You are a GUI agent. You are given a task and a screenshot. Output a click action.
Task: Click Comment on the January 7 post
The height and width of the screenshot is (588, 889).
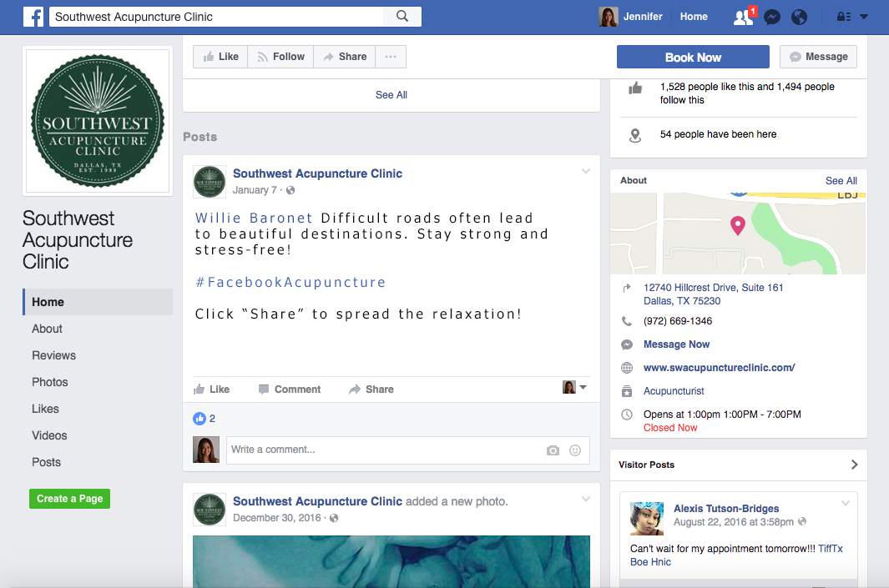(290, 389)
